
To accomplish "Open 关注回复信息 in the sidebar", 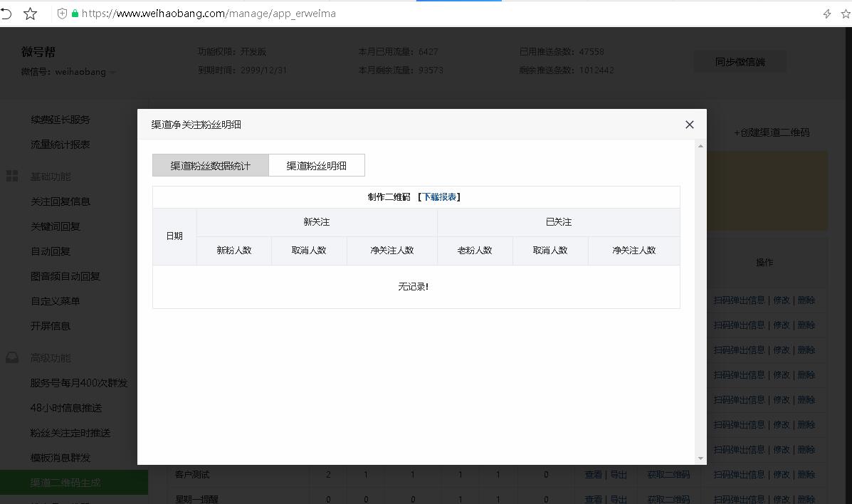I will 61,201.
